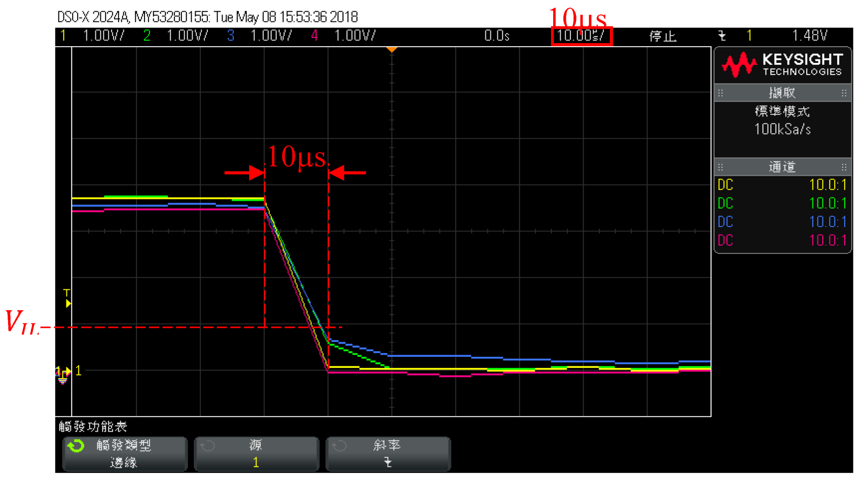Click the 斜率 slope falling-edge symbol
The width and height of the screenshot is (868, 484).
coord(388,462)
